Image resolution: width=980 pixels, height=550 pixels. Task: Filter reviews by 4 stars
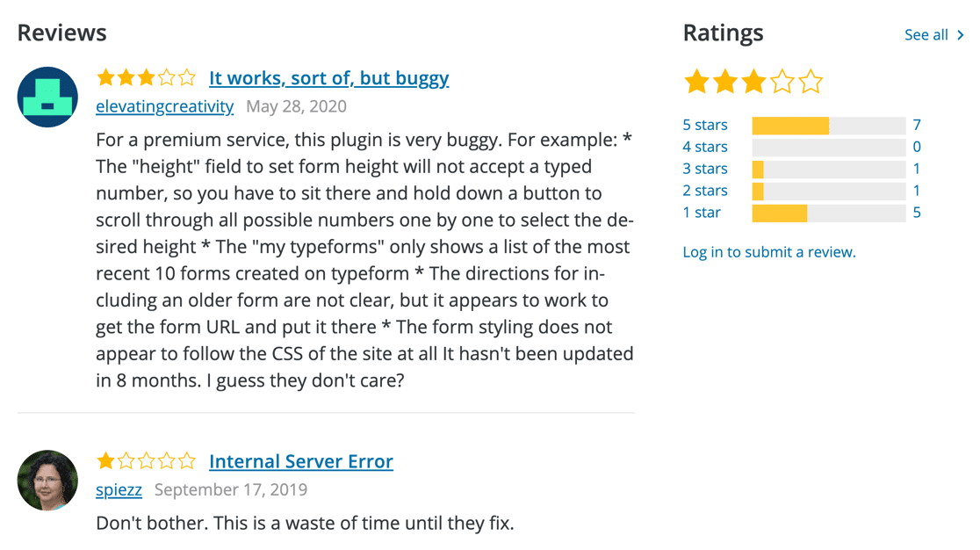705,147
